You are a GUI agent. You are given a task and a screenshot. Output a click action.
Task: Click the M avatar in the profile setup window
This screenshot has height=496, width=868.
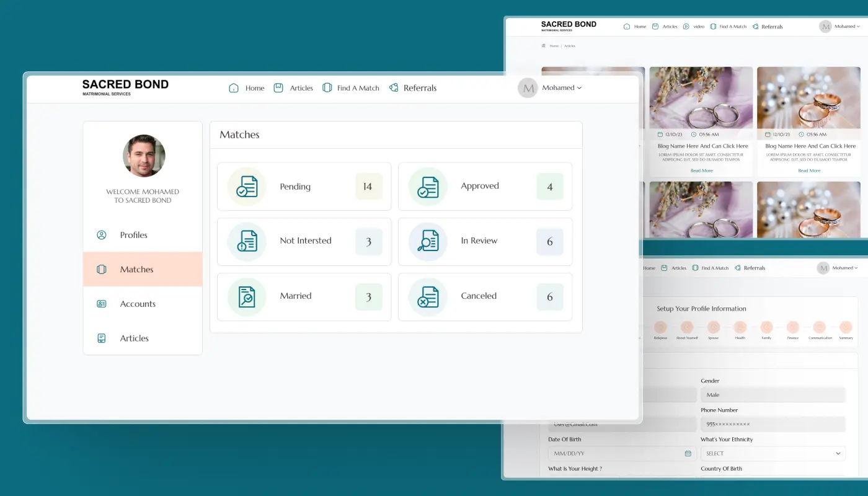click(x=823, y=268)
